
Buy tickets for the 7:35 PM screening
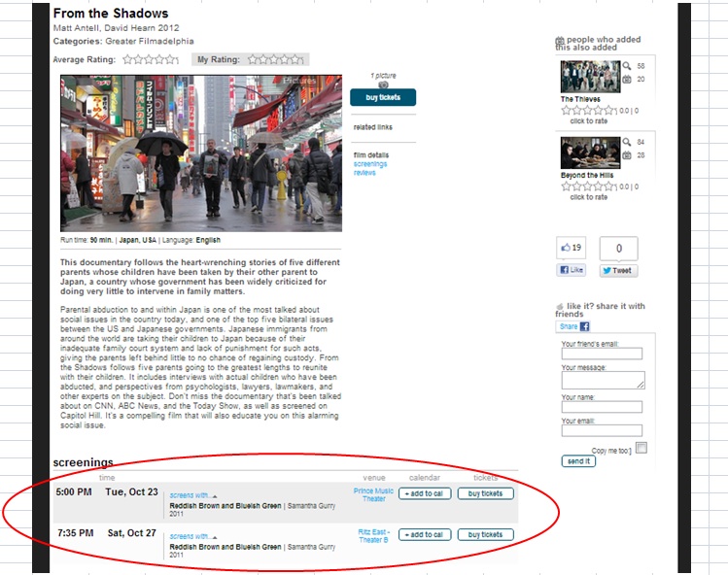pos(486,535)
